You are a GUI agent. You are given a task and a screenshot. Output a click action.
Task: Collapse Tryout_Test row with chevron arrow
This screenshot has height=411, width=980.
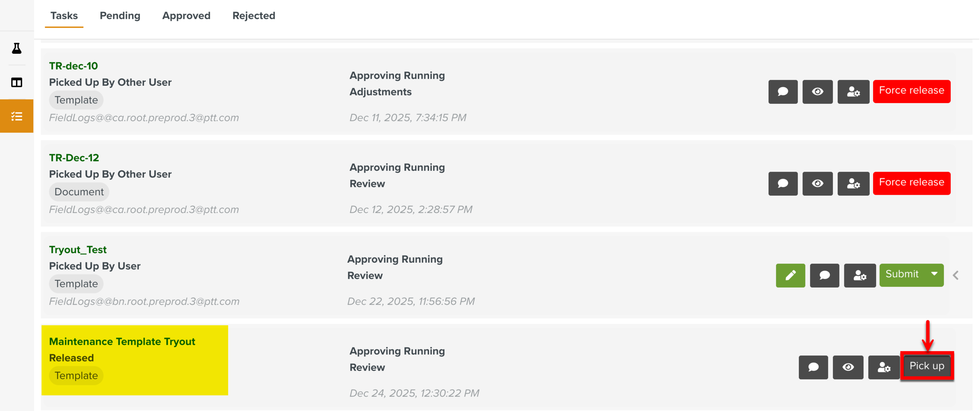coord(956,275)
